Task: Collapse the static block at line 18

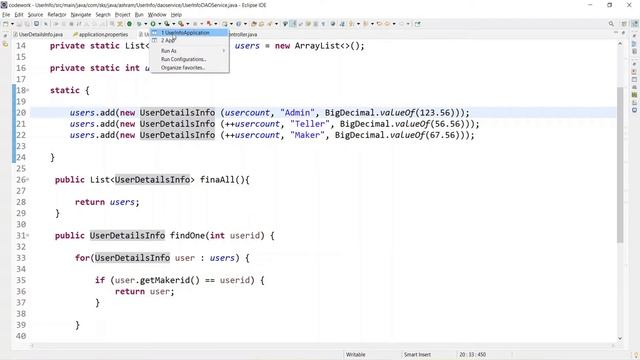Action: 28,90
